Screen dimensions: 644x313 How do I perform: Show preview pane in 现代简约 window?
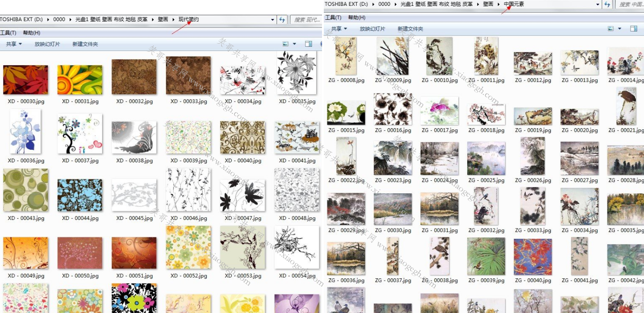(x=309, y=44)
